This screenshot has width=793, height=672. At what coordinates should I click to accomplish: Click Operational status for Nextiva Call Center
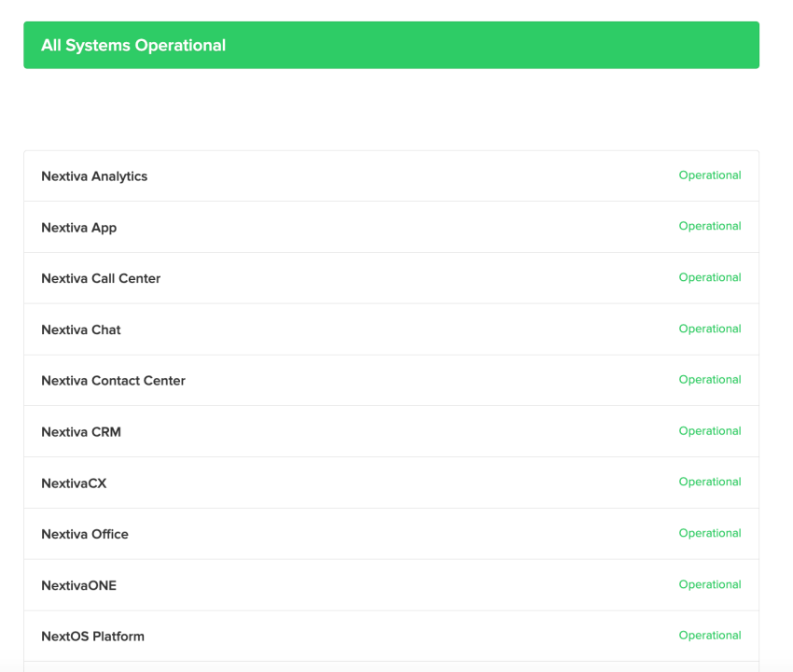pos(710,278)
